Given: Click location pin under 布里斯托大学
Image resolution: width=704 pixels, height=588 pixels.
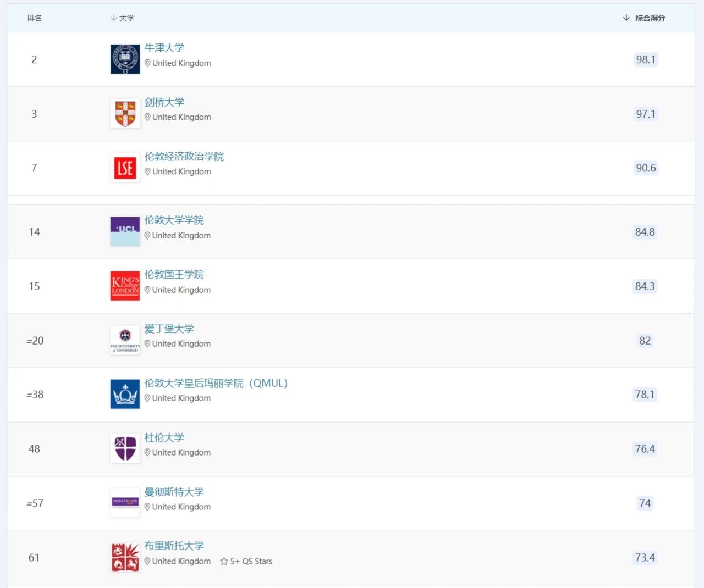Looking at the screenshot, I should [147, 561].
